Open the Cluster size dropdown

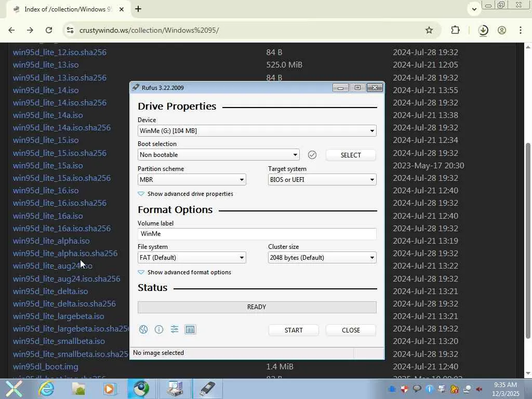pyautogui.click(x=322, y=258)
